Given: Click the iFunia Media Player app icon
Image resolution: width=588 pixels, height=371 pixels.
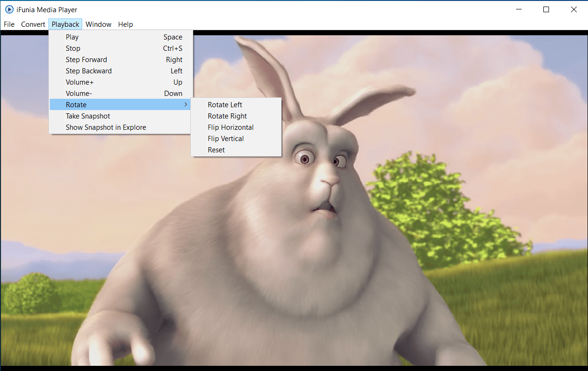Looking at the screenshot, I should 9,9.
